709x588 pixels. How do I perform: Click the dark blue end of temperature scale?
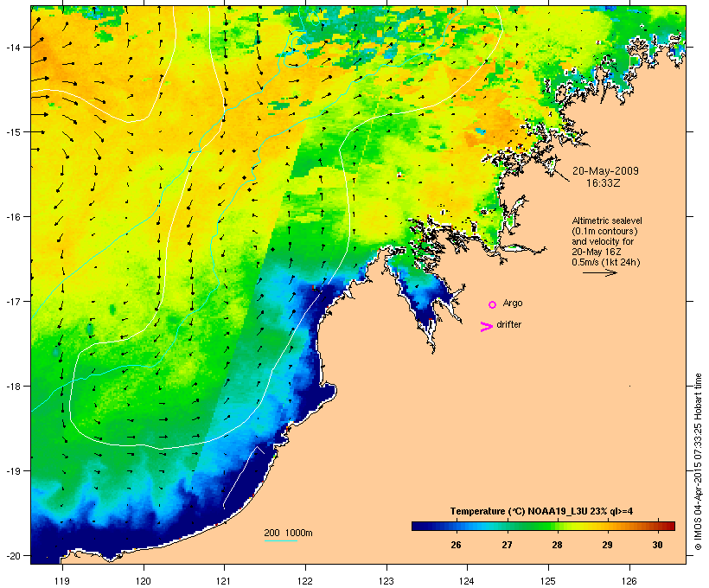[x=415, y=526]
